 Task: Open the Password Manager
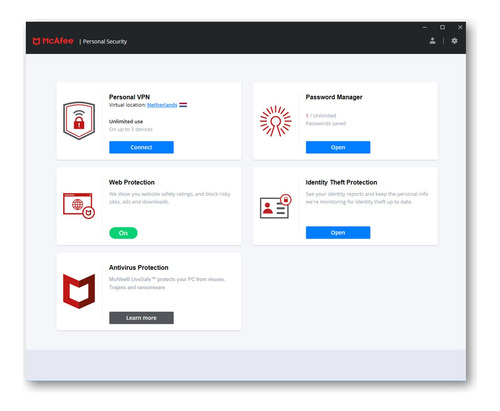pyautogui.click(x=338, y=147)
